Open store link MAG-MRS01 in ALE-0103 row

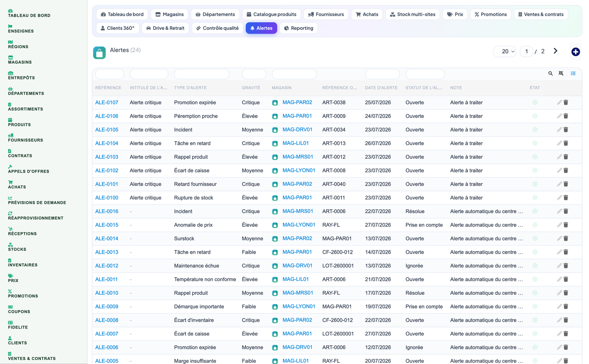click(298, 157)
